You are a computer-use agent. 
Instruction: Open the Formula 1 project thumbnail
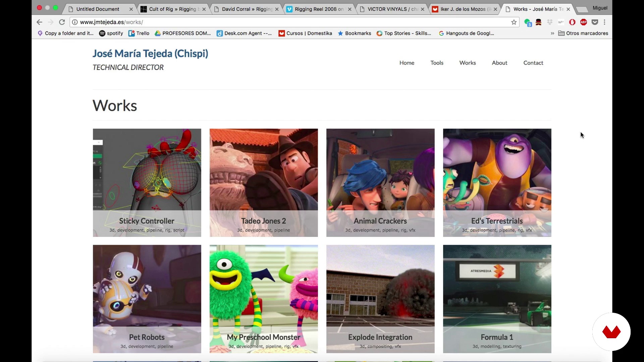point(497,299)
